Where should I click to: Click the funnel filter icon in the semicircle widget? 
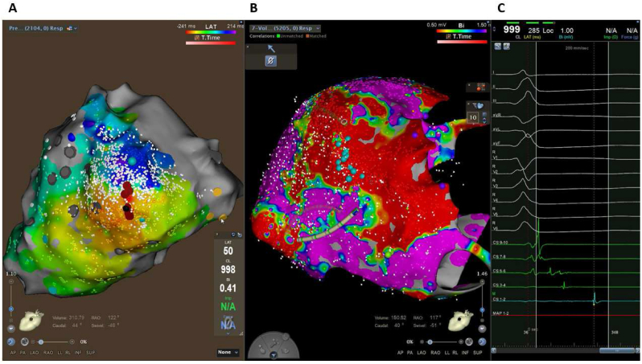point(274,356)
